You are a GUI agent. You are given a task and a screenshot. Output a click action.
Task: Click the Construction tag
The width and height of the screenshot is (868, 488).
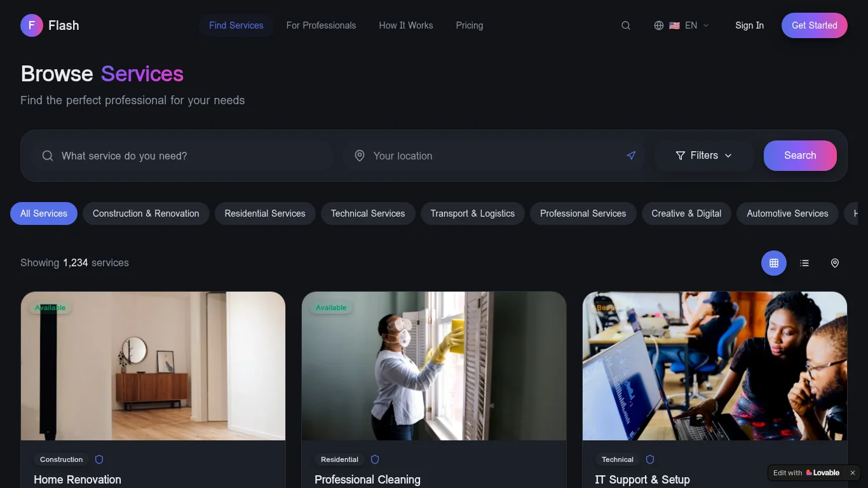(x=62, y=459)
